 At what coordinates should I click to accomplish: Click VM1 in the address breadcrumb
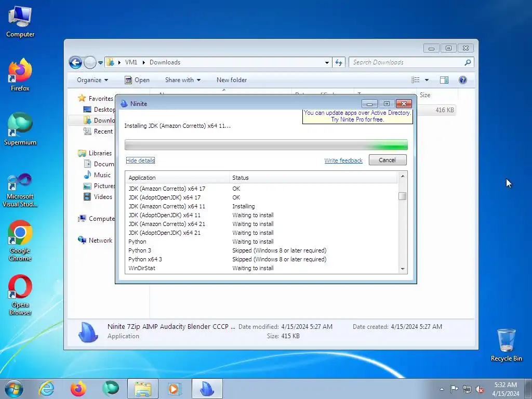tap(131, 62)
